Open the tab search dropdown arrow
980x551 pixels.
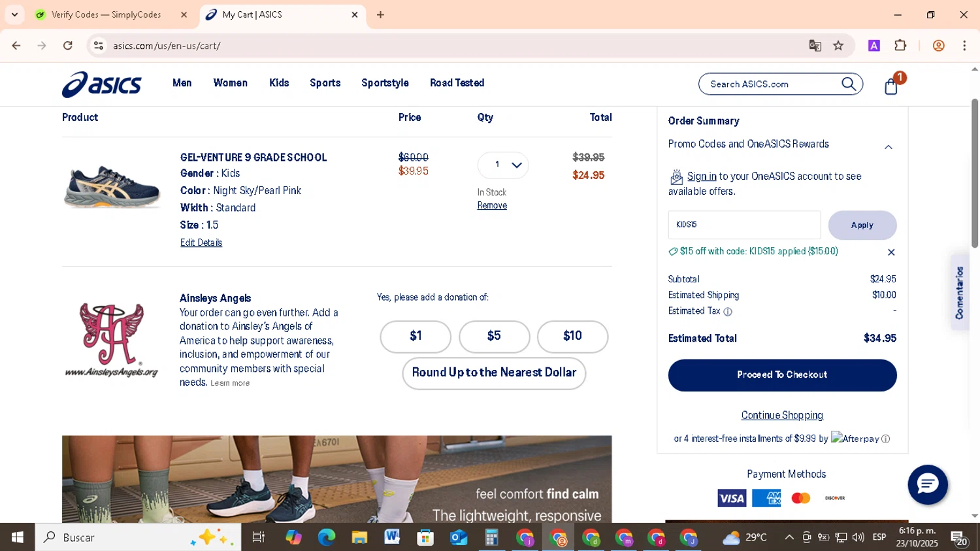tap(14, 14)
